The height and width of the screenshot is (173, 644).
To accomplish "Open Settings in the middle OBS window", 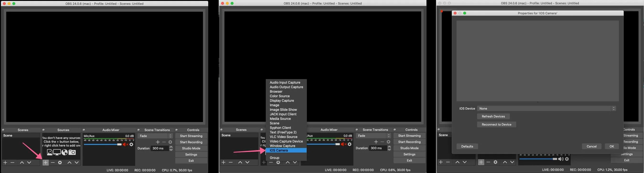I will 410,154.
